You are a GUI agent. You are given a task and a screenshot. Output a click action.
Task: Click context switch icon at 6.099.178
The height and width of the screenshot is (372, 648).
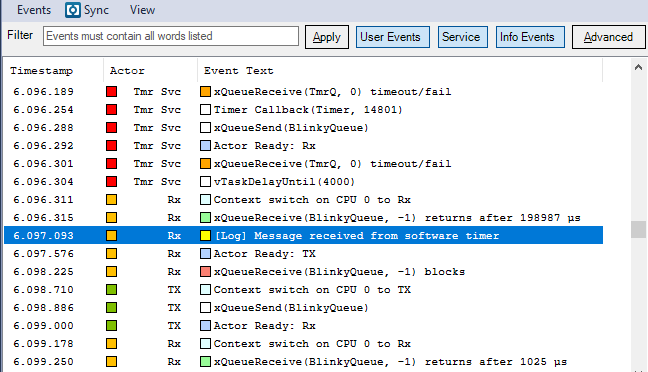pyautogui.click(x=205, y=343)
